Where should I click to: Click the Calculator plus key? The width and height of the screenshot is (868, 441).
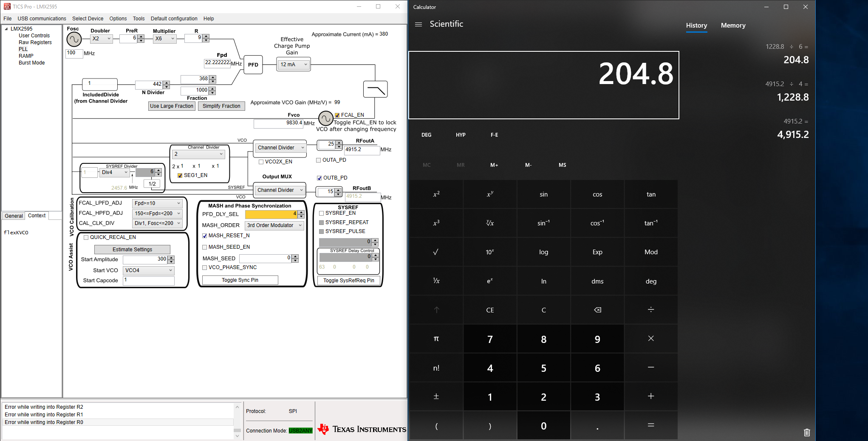[651, 396]
